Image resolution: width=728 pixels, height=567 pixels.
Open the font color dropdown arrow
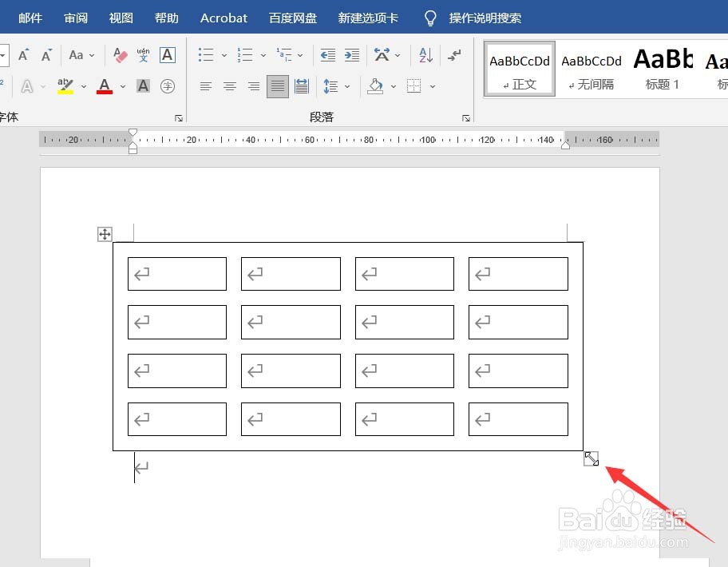coord(123,86)
